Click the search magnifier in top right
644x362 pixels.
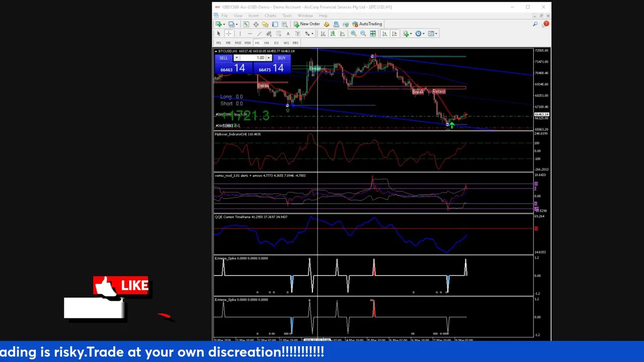(535, 24)
